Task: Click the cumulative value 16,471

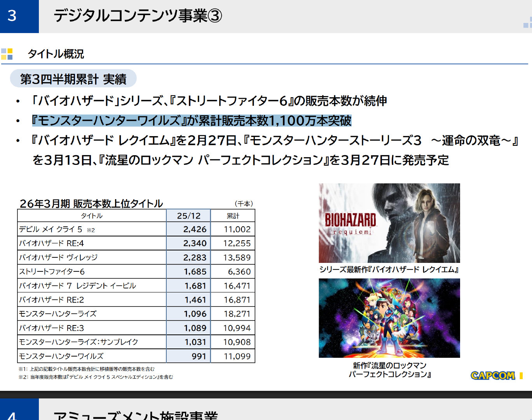Action: click(237, 286)
